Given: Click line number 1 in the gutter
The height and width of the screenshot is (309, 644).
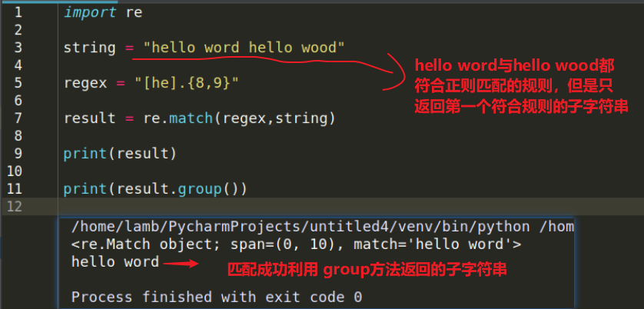Looking at the screenshot, I should coord(18,12).
